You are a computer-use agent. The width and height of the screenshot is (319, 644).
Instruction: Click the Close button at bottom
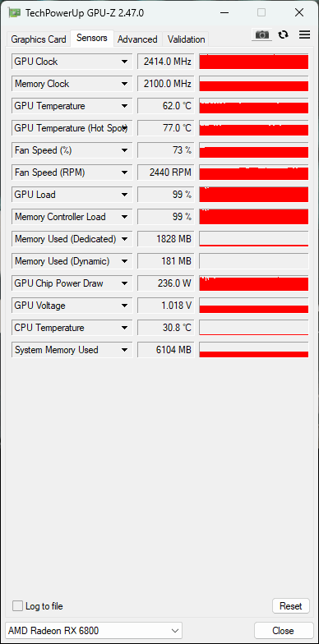(x=283, y=631)
